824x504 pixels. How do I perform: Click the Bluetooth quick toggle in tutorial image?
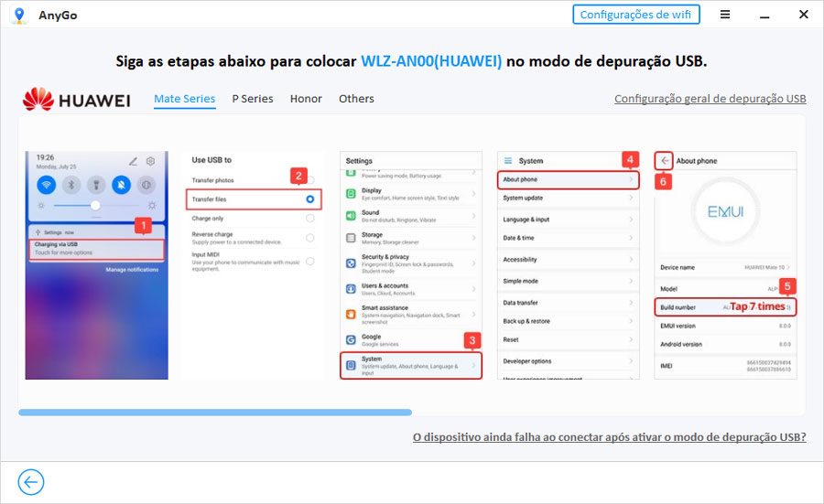(x=71, y=185)
